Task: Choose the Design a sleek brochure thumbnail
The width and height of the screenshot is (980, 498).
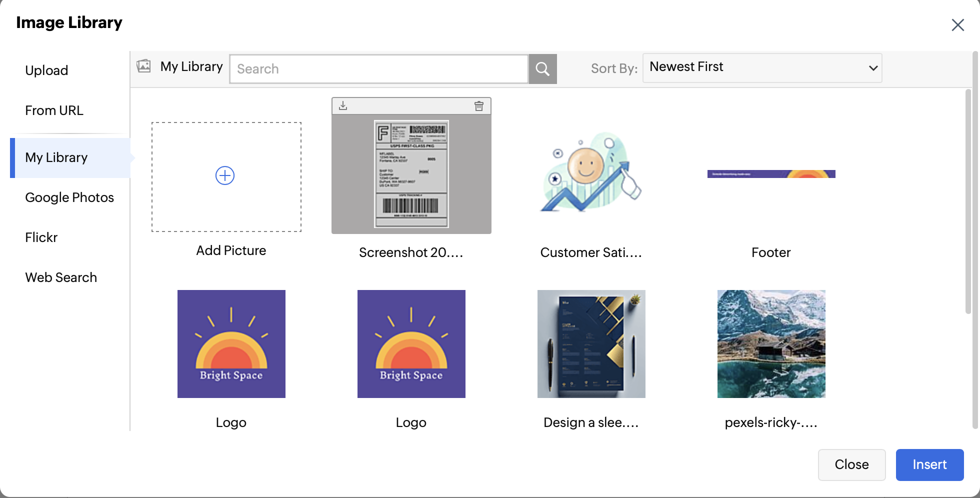Action: [x=591, y=344]
